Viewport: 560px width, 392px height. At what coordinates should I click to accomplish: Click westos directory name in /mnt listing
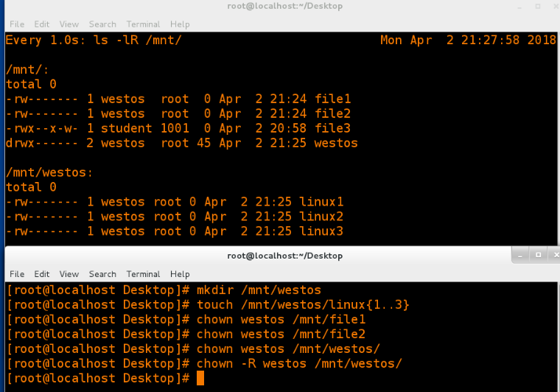tap(336, 143)
